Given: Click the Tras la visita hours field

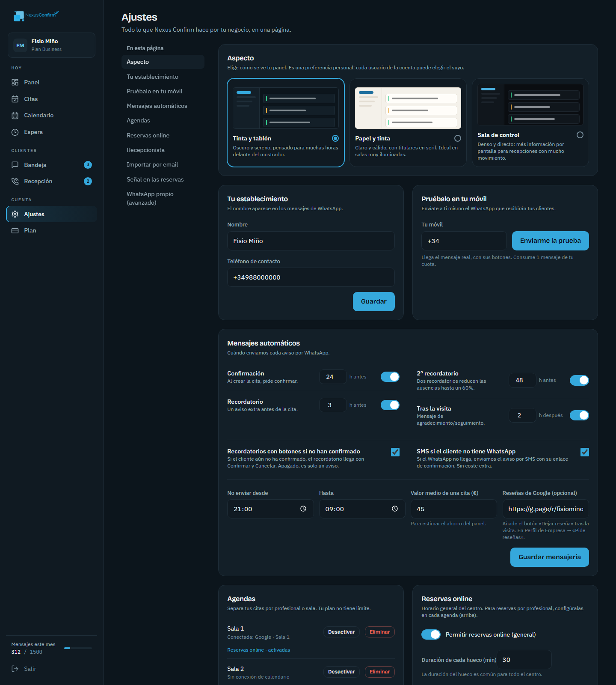Looking at the screenshot, I should 522,415.
